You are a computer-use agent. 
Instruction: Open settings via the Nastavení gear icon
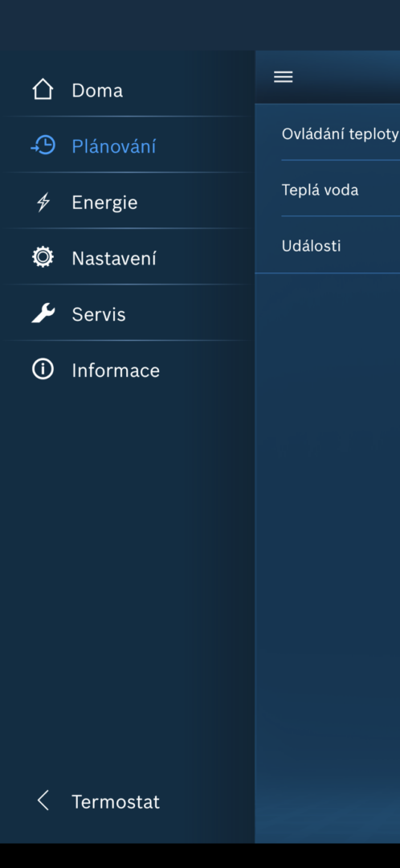click(x=43, y=258)
